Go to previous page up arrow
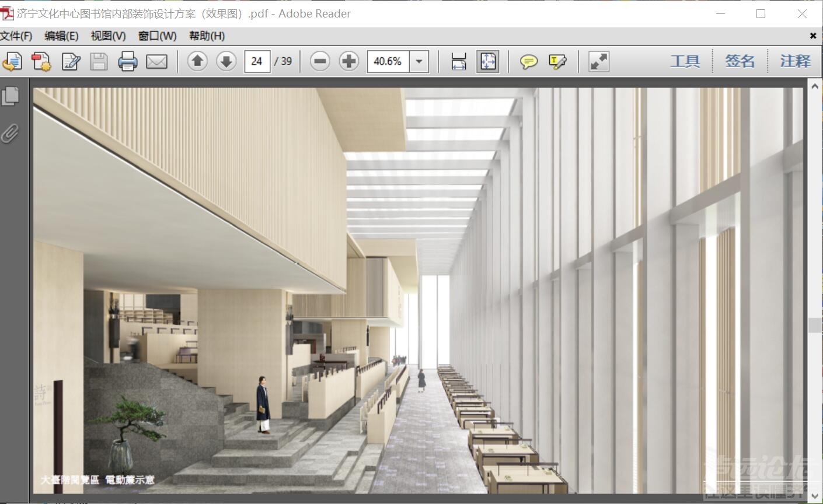 [x=197, y=61]
